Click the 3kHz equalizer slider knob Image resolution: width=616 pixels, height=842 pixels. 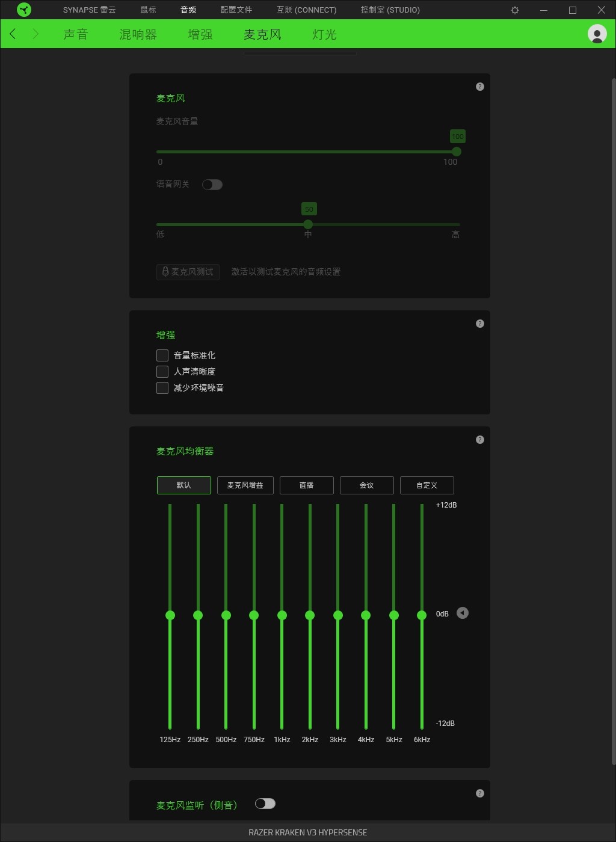338,615
